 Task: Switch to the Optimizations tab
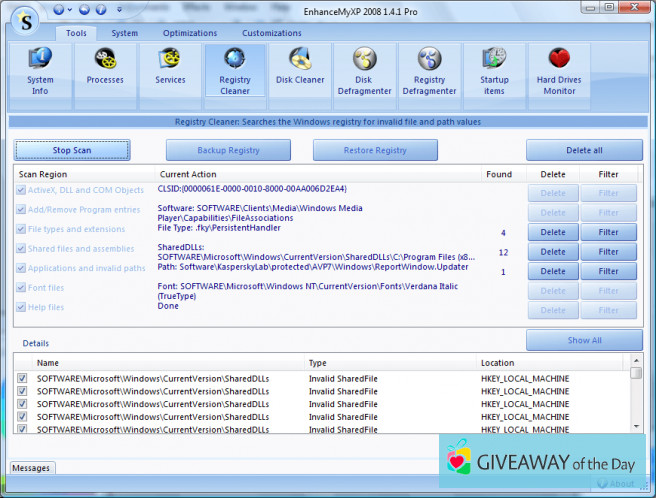(x=190, y=33)
